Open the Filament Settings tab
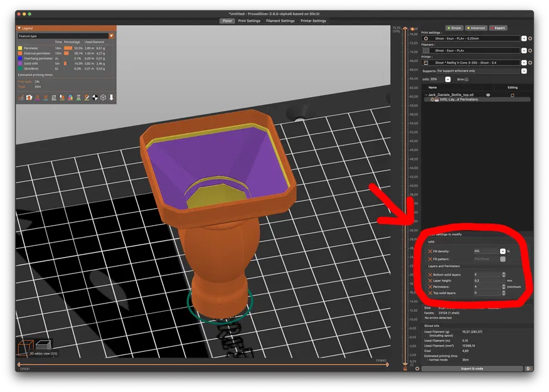This screenshot has height=392, width=549. coord(280,21)
